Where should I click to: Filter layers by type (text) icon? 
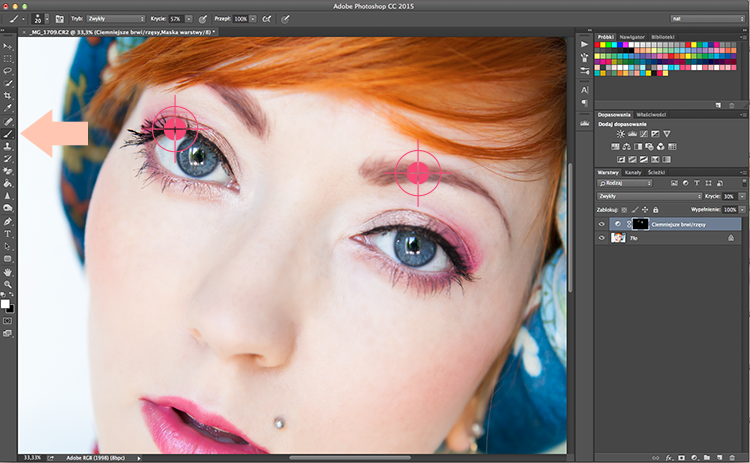[697, 183]
